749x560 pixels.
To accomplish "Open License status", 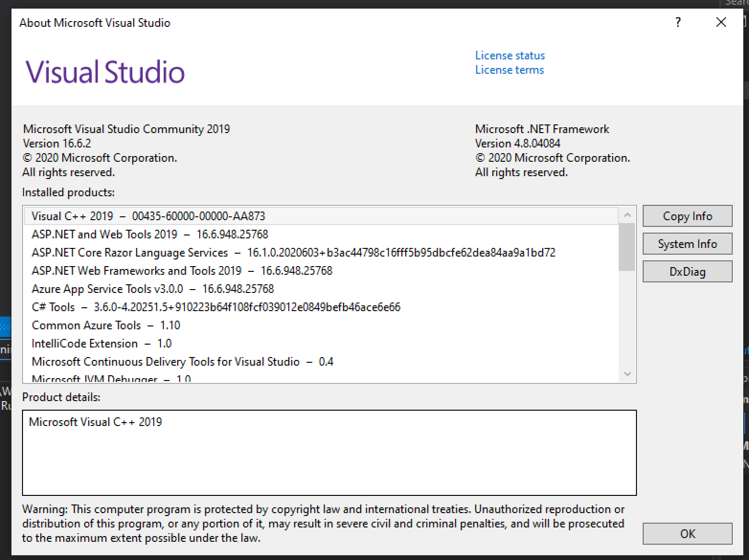I will [509, 55].
